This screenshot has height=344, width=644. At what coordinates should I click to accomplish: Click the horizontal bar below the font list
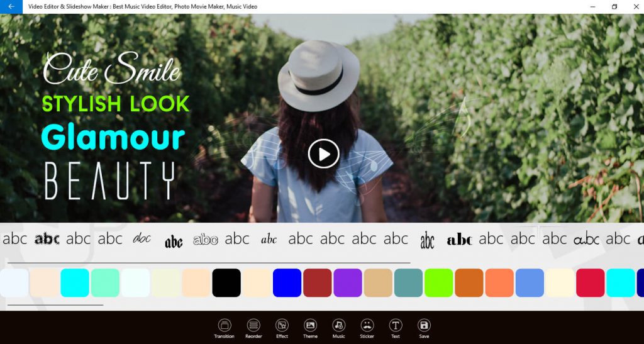209,262
